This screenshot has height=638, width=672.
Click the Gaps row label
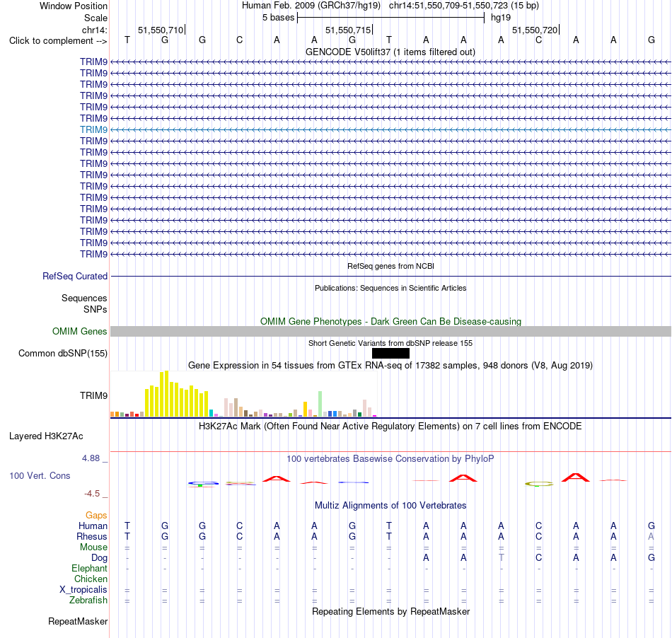pos(96,516)
